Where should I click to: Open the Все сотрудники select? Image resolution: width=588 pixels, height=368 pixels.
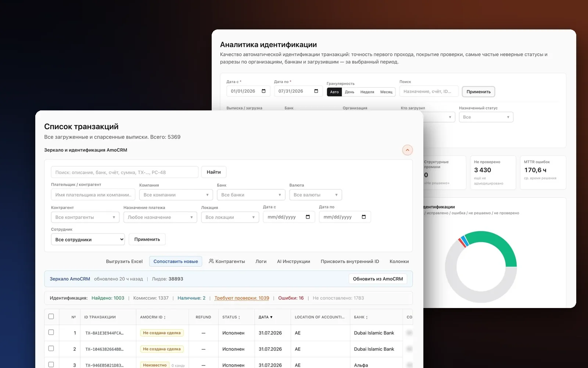pyautogui.click(x=88, y=239)
